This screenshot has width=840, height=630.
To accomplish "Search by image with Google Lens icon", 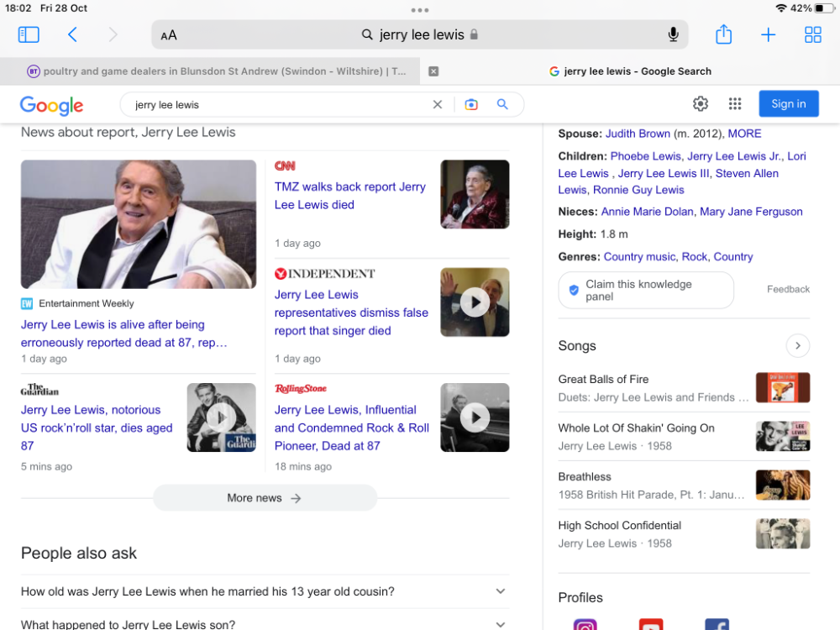I will [471, 104].
